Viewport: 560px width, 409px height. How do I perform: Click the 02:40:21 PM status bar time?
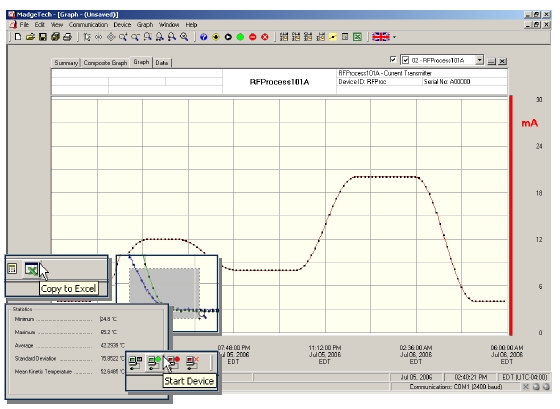click(471, 377)
